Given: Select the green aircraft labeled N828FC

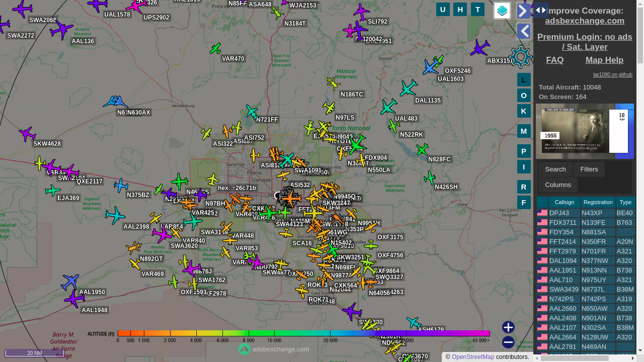Looking at the screenshot, I should (x=423, y=149).
